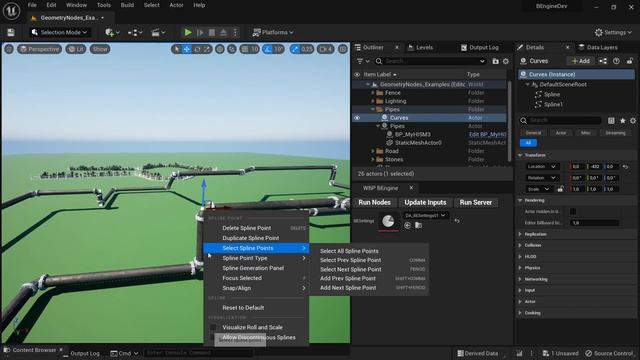Check the Actor Hidden In Game checkbox

point(573,211)
